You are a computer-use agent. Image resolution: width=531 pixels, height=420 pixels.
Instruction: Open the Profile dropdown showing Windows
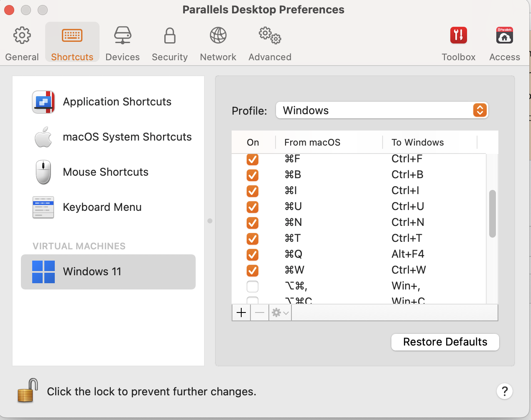tap(382, 110)
